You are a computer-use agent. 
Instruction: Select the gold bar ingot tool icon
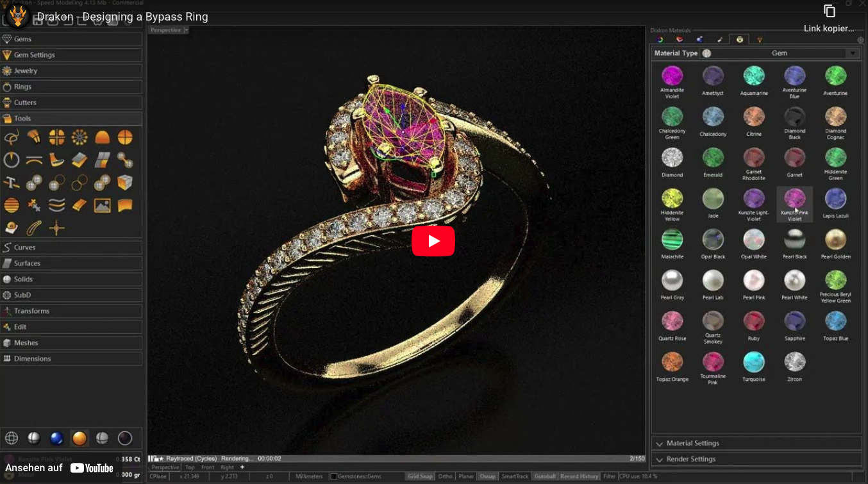click(79, 205)
